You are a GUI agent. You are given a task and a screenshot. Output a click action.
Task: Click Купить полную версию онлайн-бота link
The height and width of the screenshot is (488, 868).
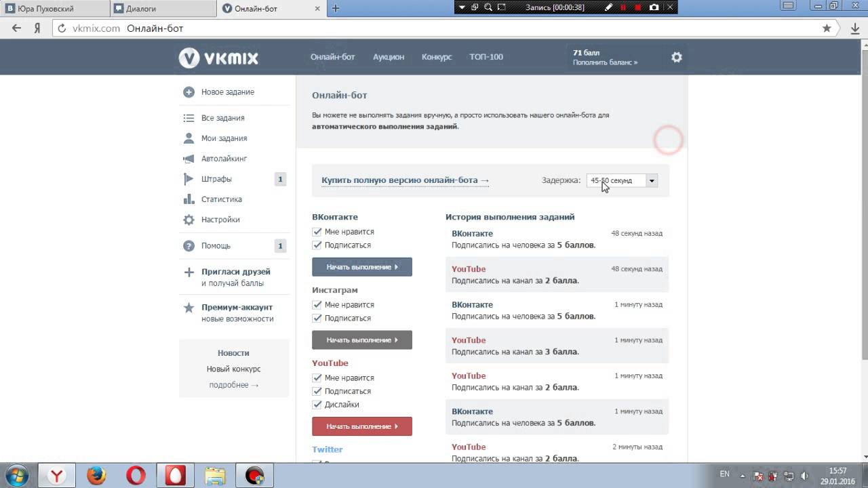pyautogui.click(x=405, y=180)
